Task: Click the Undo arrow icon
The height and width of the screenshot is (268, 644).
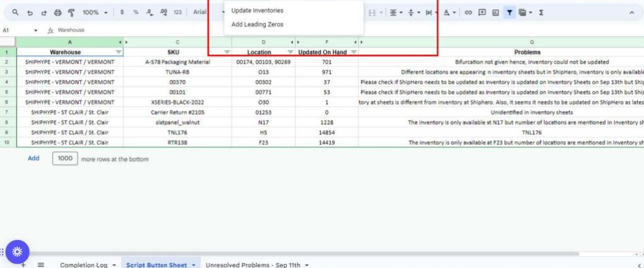Action: tap(31, 12)
